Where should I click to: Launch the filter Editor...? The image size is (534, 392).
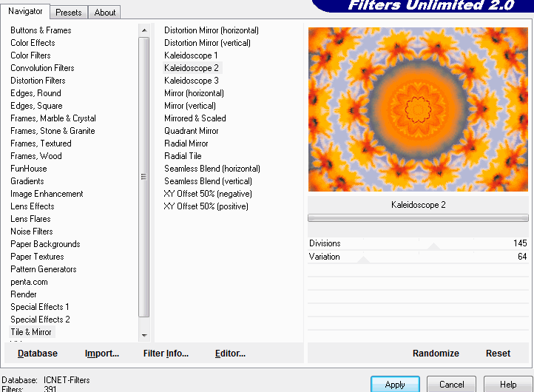[230, 354]
